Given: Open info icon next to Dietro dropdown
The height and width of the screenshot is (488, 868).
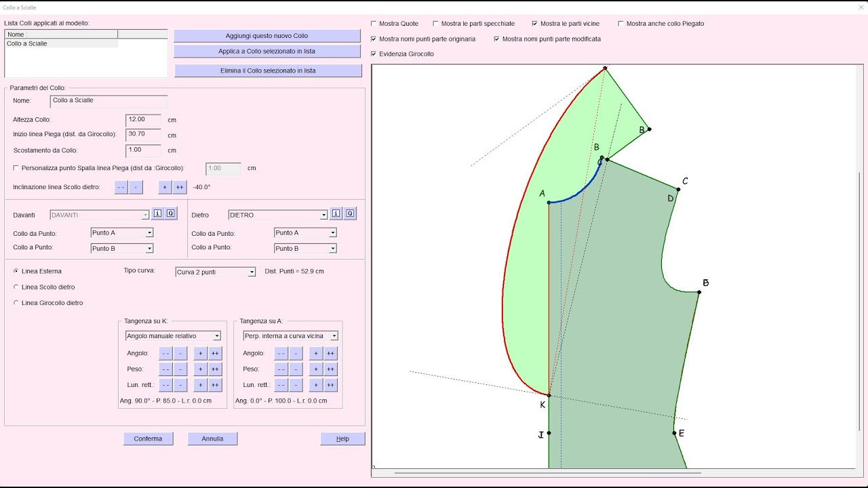Looking at the screenshot, I should point(336,214).
